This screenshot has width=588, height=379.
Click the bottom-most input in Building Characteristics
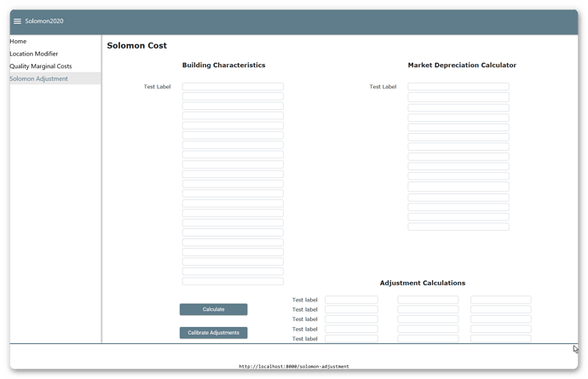pos(233,281)
